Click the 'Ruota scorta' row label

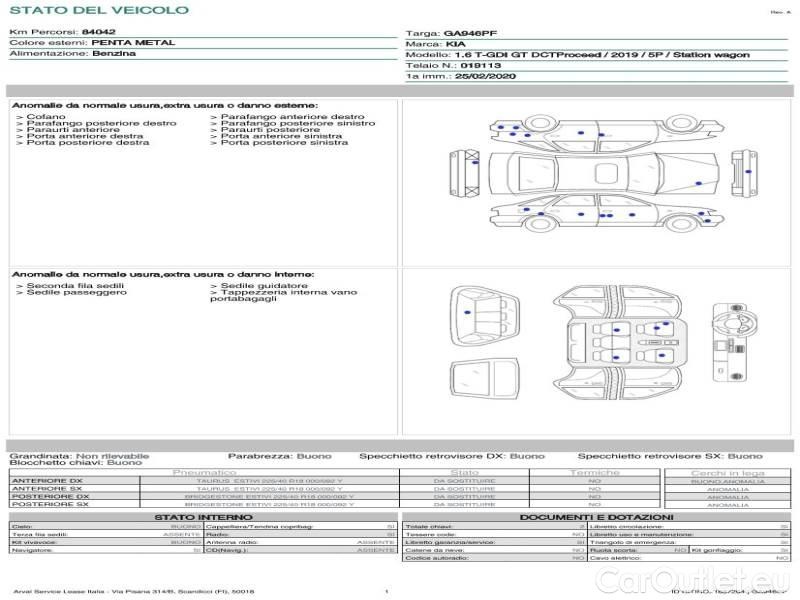click(613, 551)
